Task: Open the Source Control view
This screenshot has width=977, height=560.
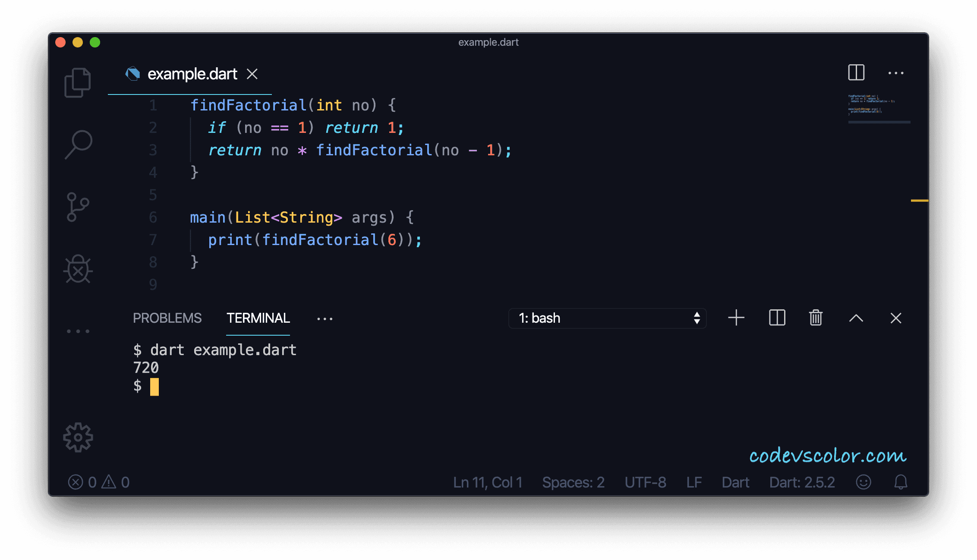Action: [x=78, y=207]
